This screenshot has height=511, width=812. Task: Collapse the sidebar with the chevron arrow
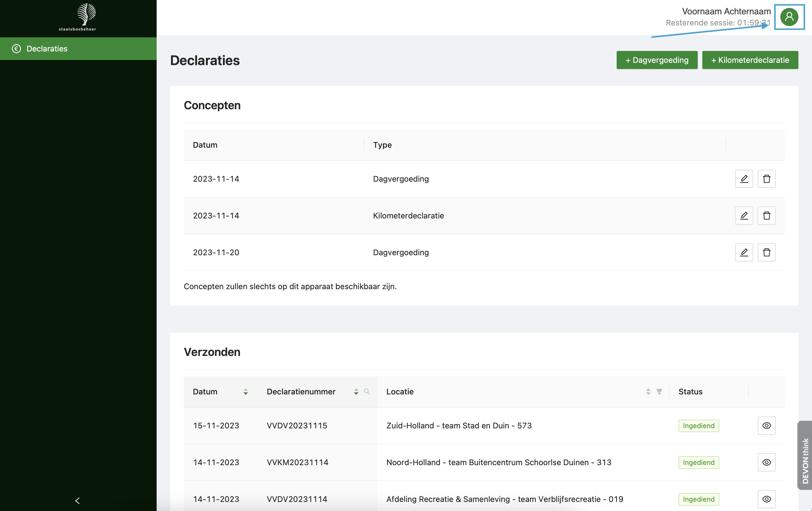[77, 501]
